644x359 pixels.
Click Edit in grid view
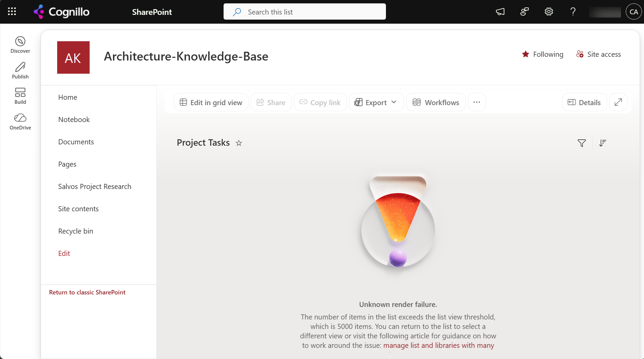[211, 102]
